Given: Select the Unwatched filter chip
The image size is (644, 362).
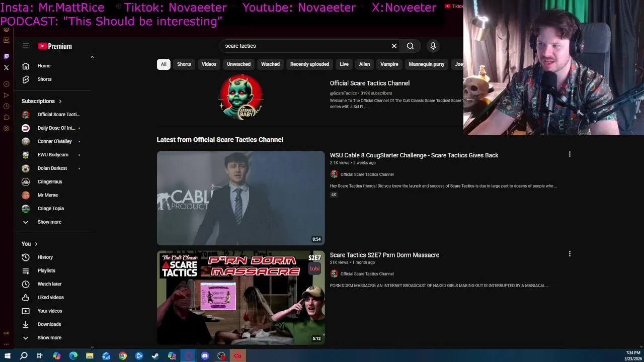Looking at the screenshot, I should 238,64.
